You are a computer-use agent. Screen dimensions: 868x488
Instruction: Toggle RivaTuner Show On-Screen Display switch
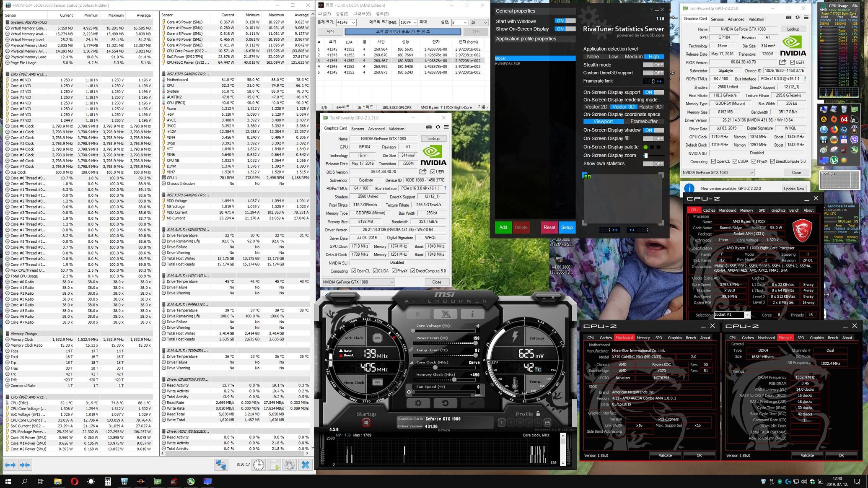click(565, 29)
